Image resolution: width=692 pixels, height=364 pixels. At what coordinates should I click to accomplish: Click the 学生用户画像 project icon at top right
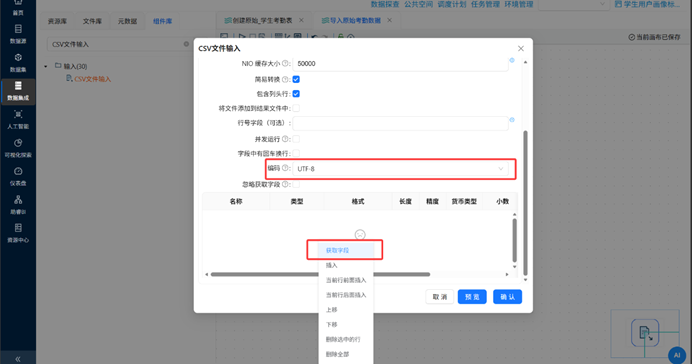pos(618,4)
